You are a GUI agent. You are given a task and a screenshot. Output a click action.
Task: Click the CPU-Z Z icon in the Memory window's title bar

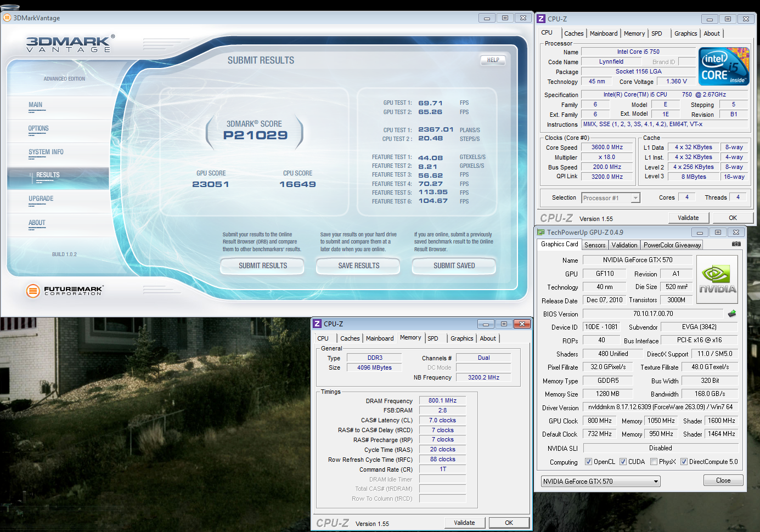[x=317, y=324]
